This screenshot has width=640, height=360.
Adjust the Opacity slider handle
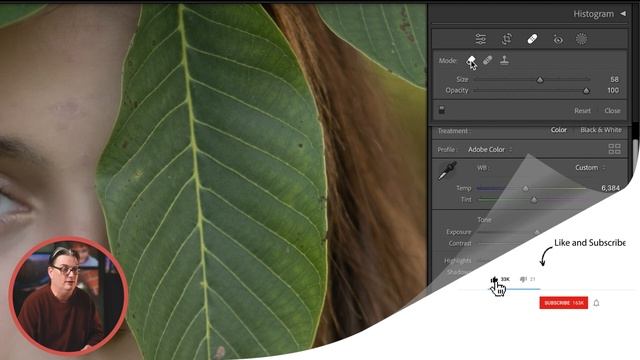point(586,91)
